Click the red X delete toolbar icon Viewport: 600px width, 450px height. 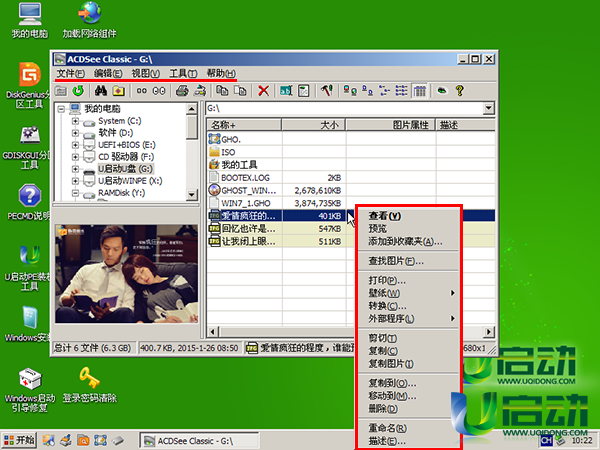(263, 91)
